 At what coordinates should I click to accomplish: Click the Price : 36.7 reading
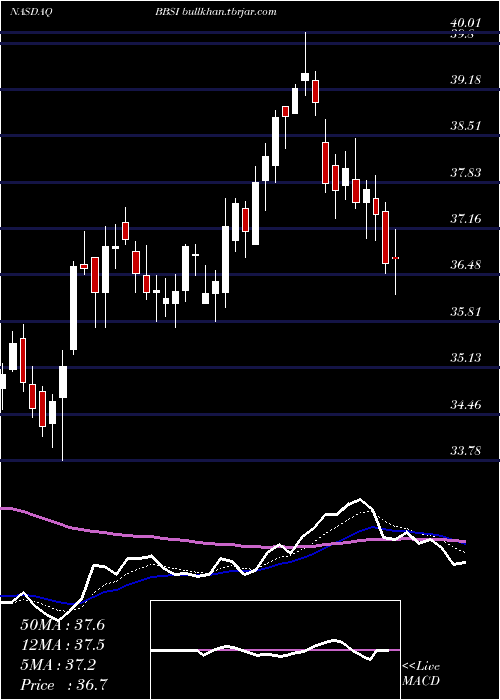coord(63,685)
